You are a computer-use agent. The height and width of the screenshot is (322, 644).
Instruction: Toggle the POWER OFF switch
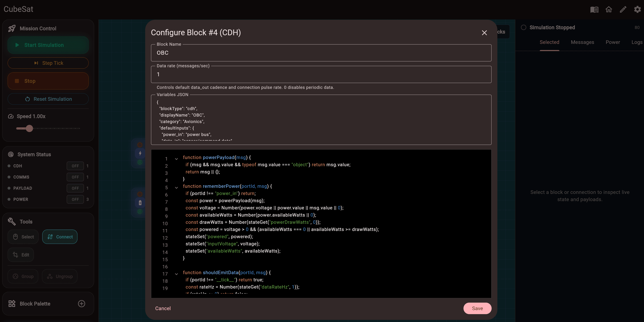point(75,199)
